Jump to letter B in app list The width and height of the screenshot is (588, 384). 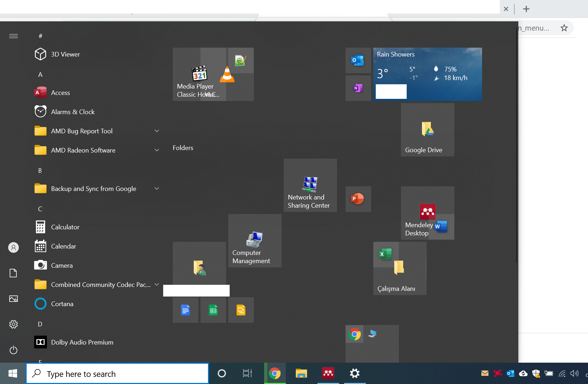(x=40, y=171)
